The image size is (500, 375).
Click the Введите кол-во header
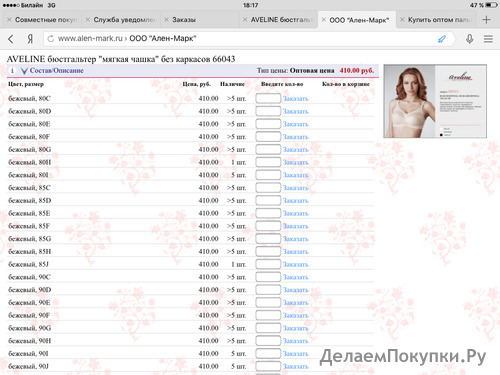point(282,84)
